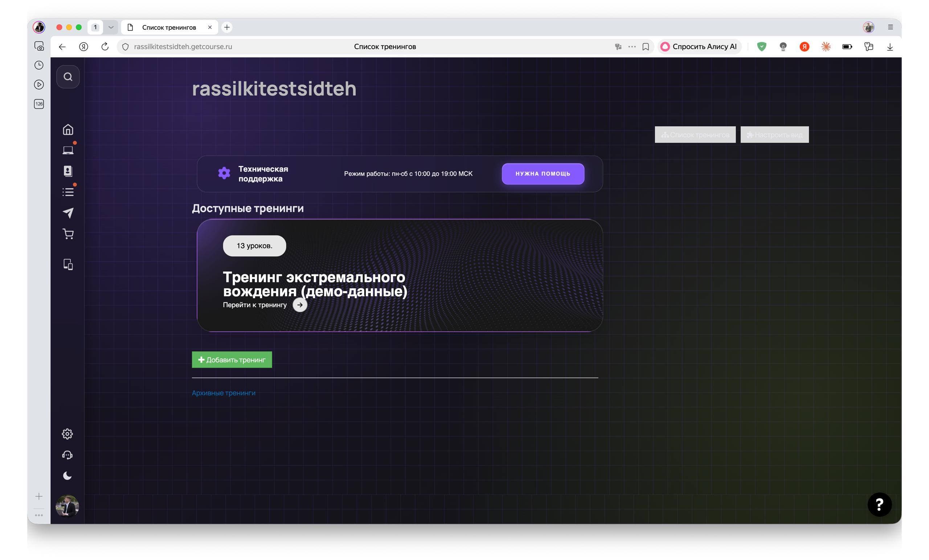This screenshot has height=560, width=929.
Task: Open the browser media play icon
Action: pos(39,85)
